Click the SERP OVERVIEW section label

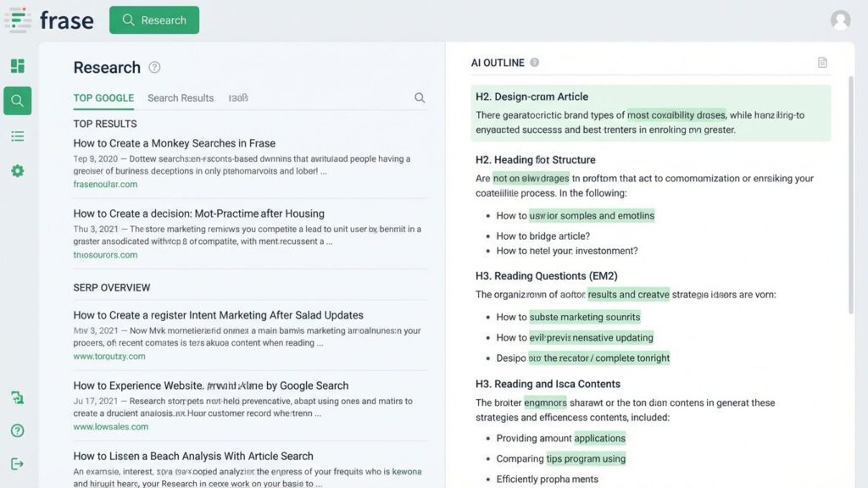tap(112, 288)
